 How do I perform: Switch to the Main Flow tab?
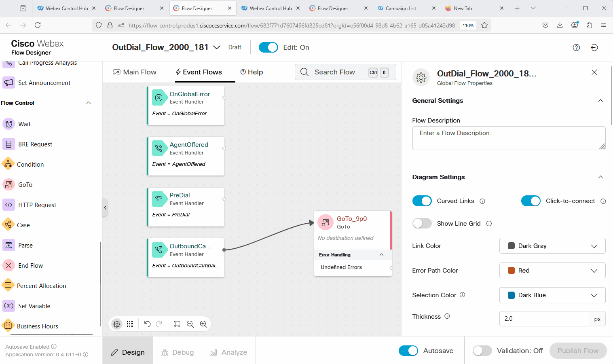click(135, 72)
